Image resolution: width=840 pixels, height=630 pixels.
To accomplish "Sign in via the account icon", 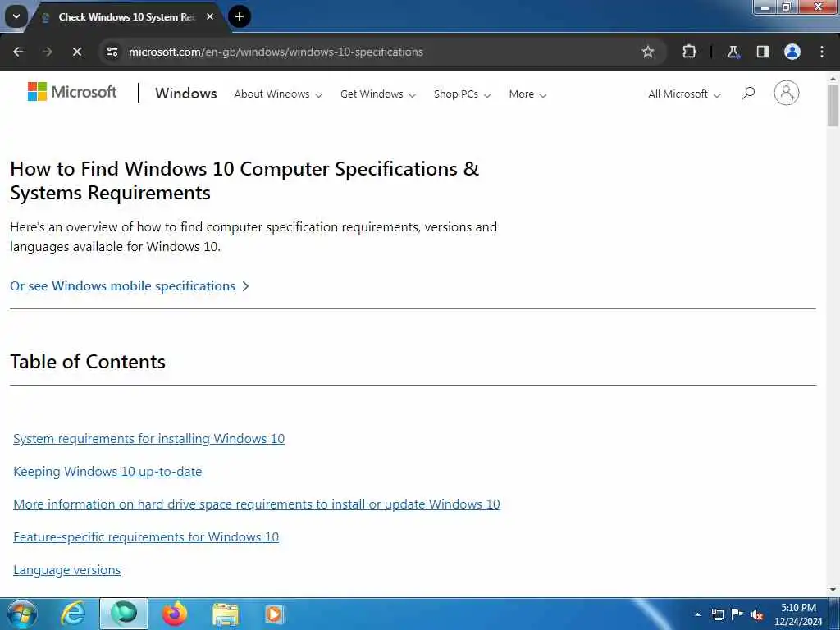I will coord(787,94).
